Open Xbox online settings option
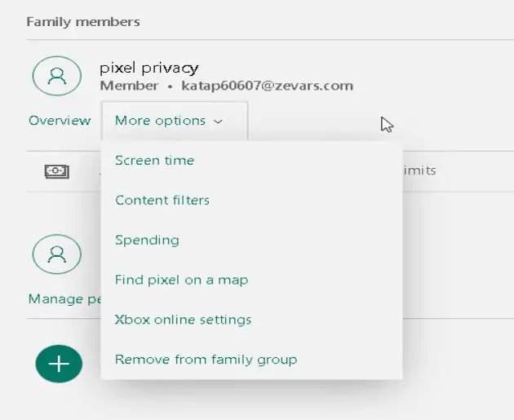The height and width of the screenshot is (420, 514). tap(183, 320)
